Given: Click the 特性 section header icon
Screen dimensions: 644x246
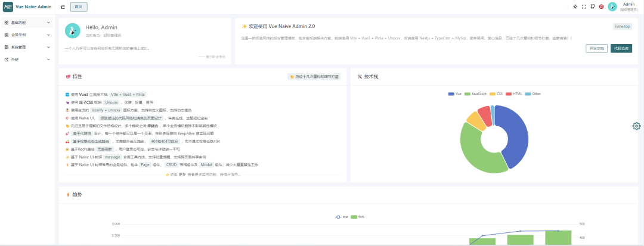Looking at the screenshot, I should click(68, 77).
